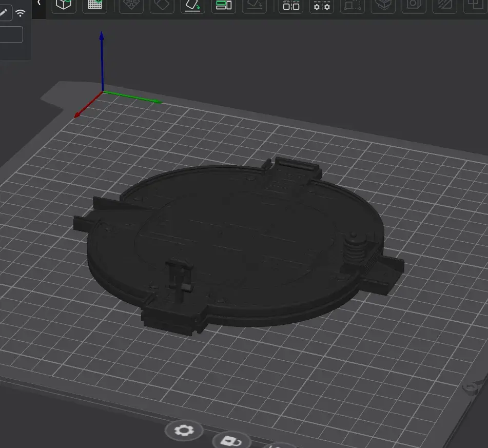Image resolution: width=488 pixels, height=448 pixels.
Task: Click the Add model cube icon
Action: click(x=64, y=5)
